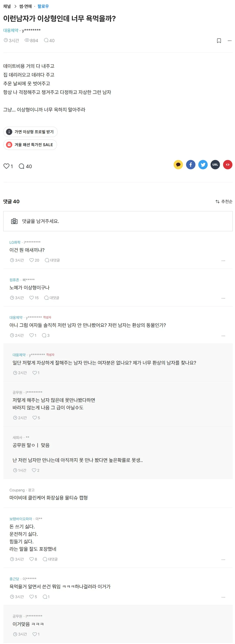Open 겨울 패션 특가전 SALE banner

coord(30,145)
